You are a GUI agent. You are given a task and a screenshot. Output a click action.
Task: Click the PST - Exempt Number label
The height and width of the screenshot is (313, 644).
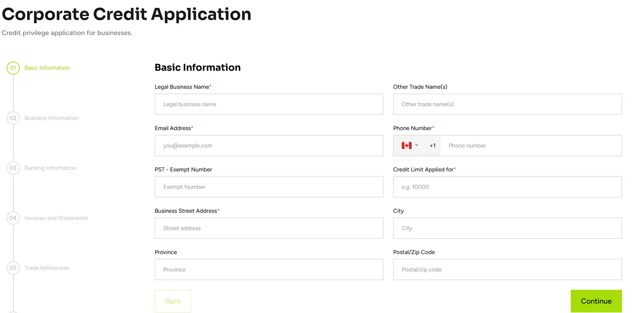point(183,170)
